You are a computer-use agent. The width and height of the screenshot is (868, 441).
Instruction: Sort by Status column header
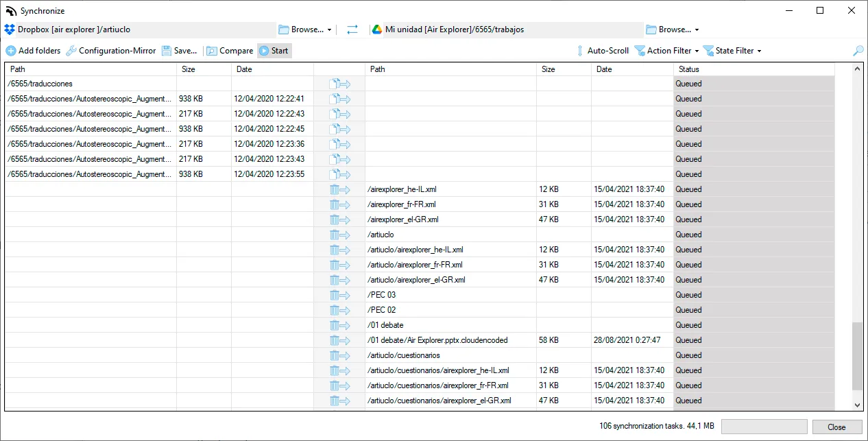754,69
